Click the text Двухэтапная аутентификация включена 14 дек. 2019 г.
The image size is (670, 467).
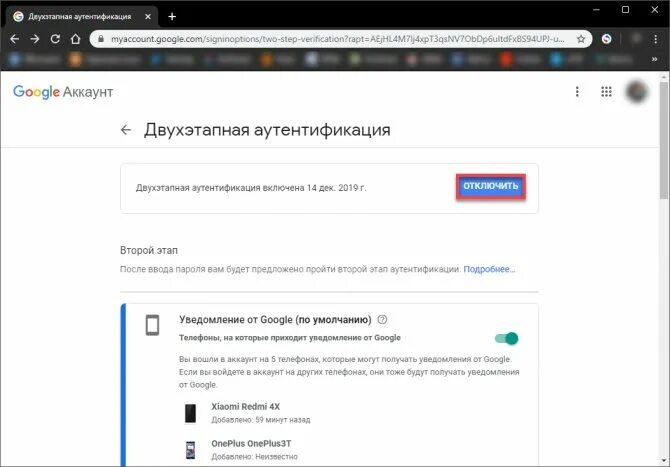251,188
